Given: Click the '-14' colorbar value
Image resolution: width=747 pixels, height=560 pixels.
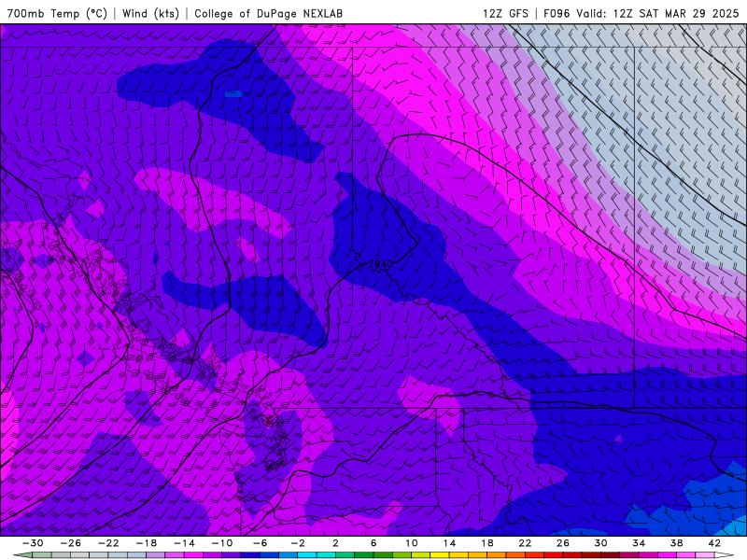Looking at the screenshot, I should 184,543.
